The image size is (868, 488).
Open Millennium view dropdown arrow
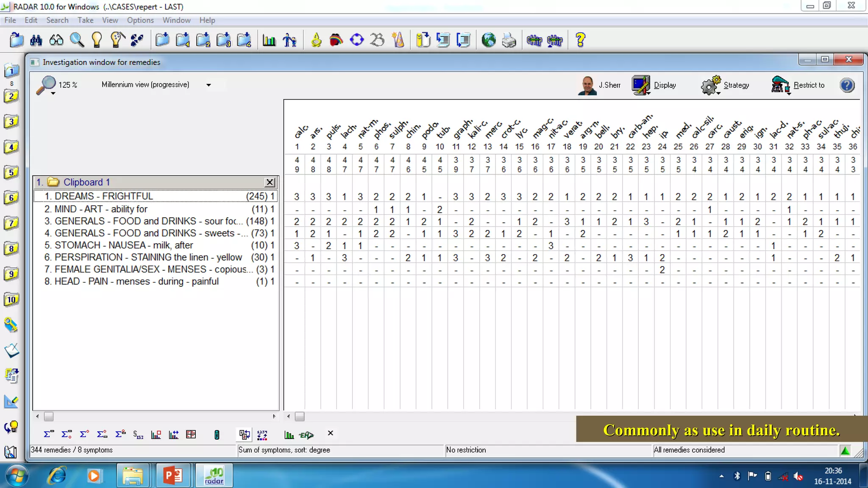coord(209,85)
